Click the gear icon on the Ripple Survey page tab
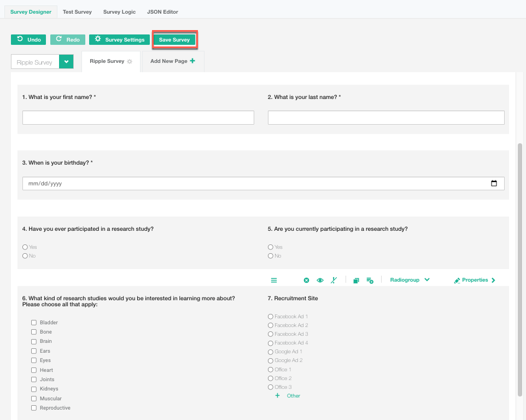The width and height of the screenshot is (526, 420). pos(130,62)
